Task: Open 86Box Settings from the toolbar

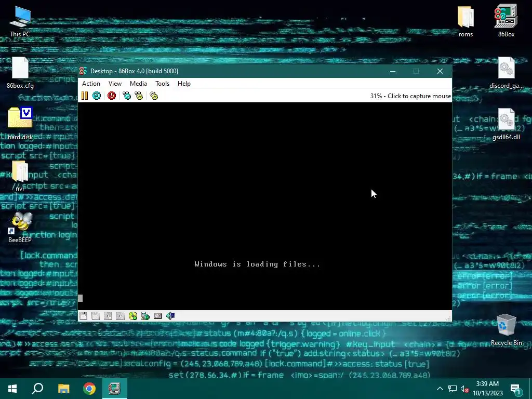Action: pos(154,96)
